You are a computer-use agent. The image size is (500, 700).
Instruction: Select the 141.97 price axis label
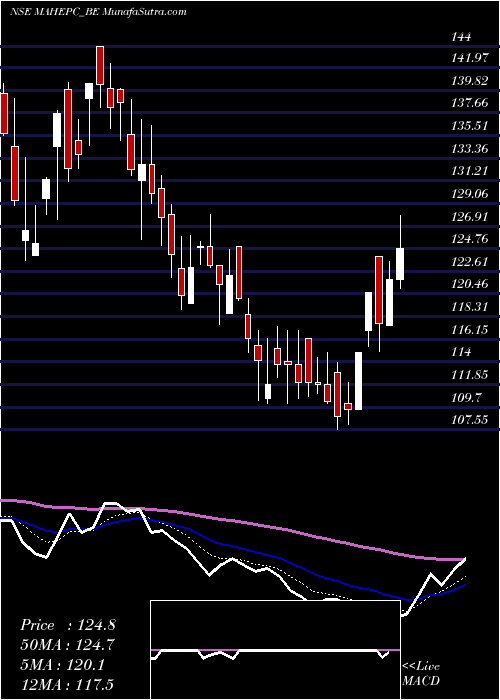[471, 58]
